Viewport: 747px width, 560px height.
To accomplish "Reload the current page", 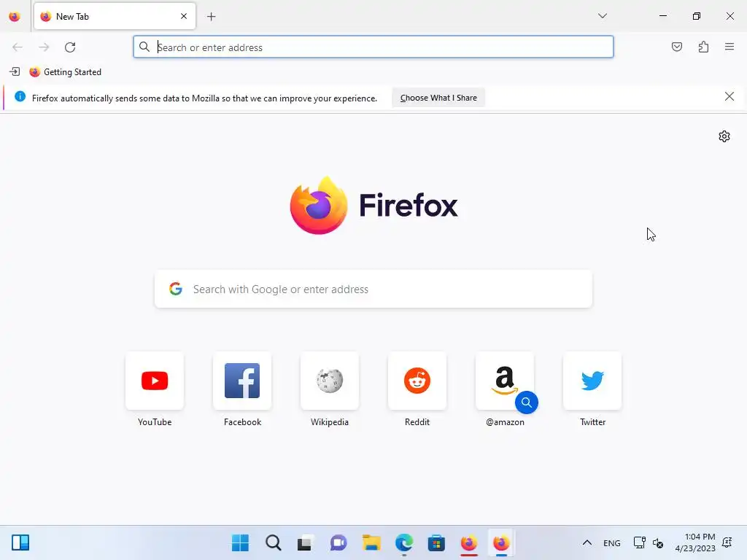I will (70, 47).
